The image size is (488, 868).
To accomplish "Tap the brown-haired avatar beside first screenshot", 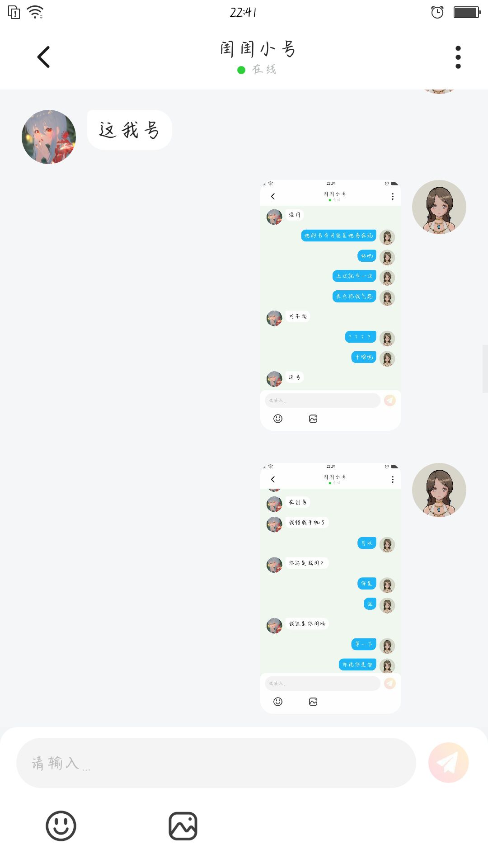I will point(439,207).
